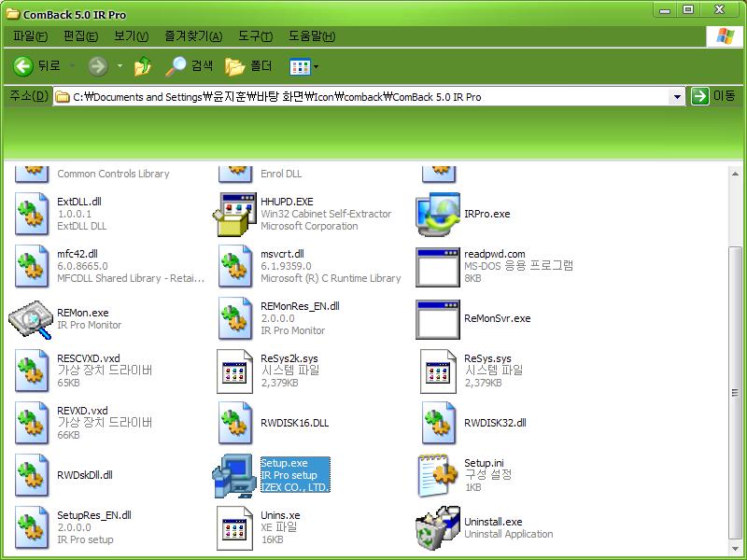
Task: Click the 'IRPro.exe' file name
Action: (x=486, y=214)
